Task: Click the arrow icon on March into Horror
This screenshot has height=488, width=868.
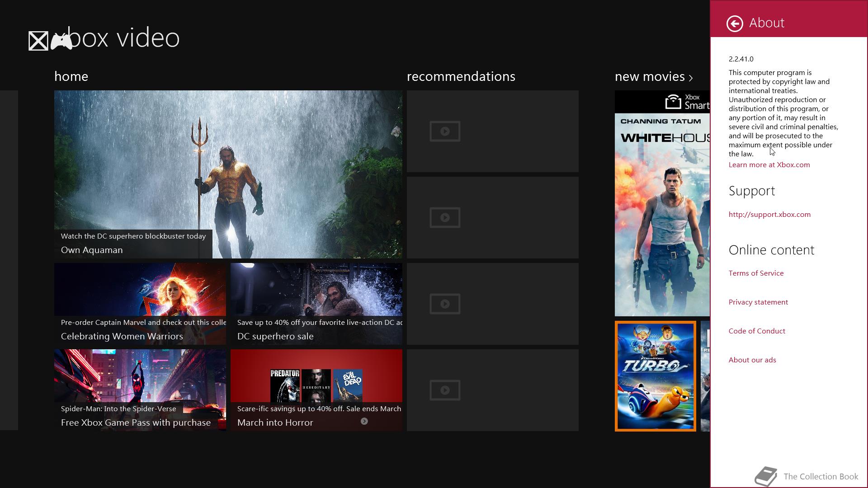Action: pos(364,421)
